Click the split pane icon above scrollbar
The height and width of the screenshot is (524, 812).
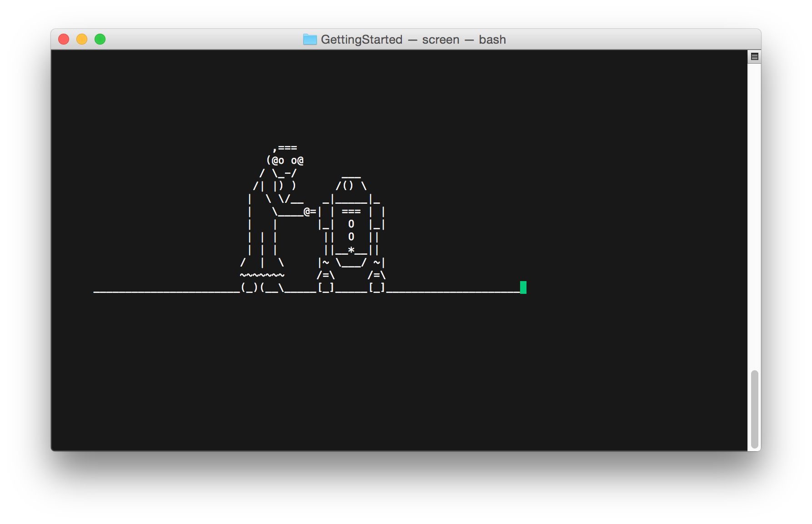pos(754,57)
